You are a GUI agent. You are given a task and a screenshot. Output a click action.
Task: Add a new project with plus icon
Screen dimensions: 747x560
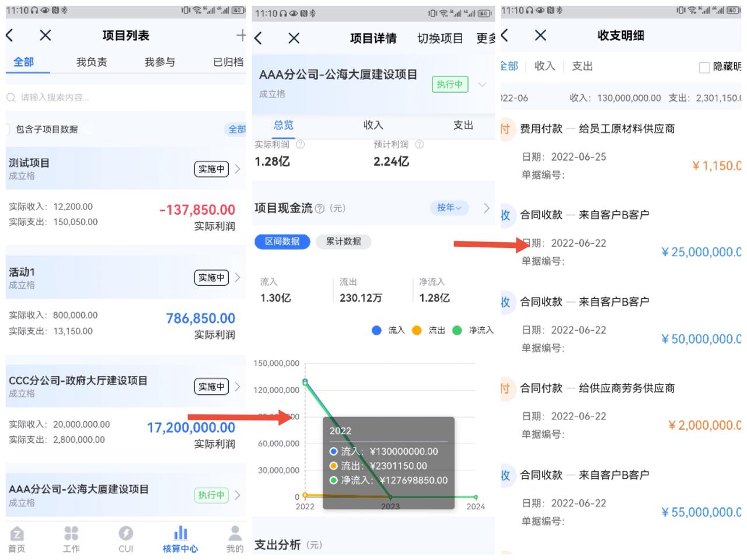(x=241, y=36)
